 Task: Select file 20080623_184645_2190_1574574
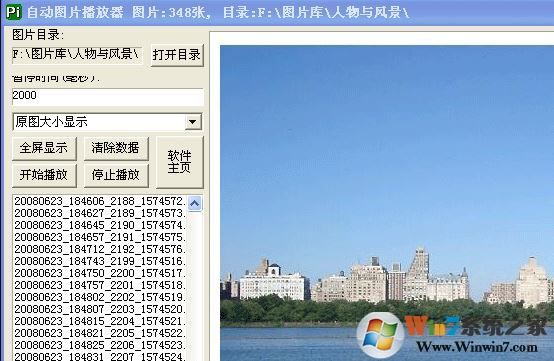100,225
